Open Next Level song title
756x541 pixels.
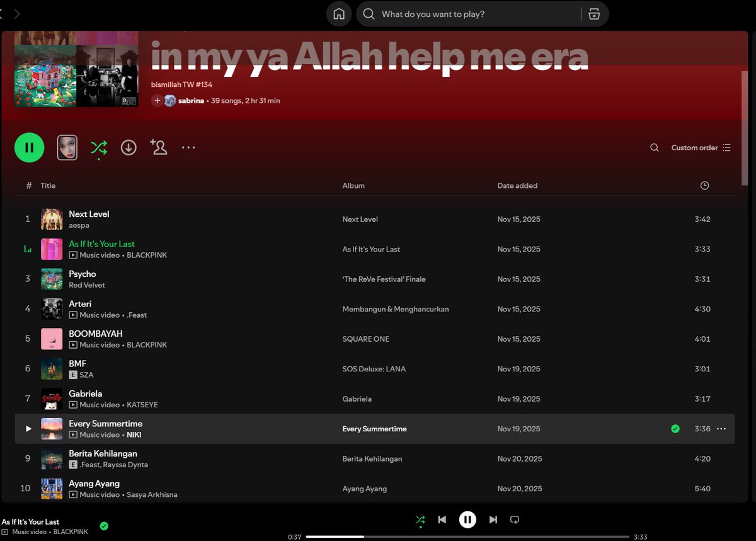(x=89, y=214)
